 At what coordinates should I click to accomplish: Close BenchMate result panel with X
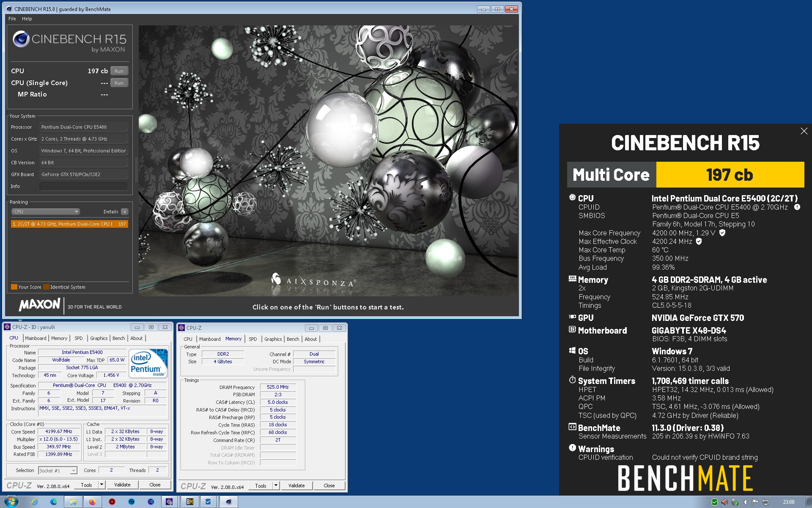click(x=804, y=131)
